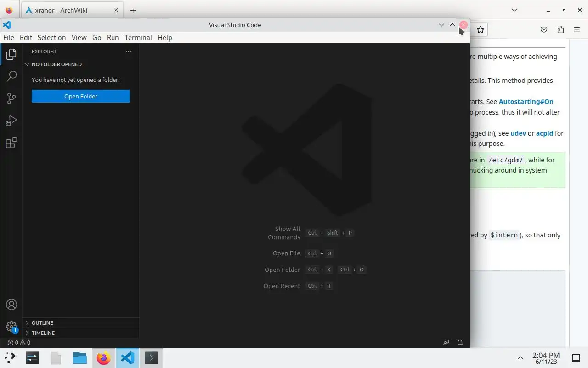Open the Source Control view
The width and height of the screenshot is (588, 368).
click(x=11, y=98)
